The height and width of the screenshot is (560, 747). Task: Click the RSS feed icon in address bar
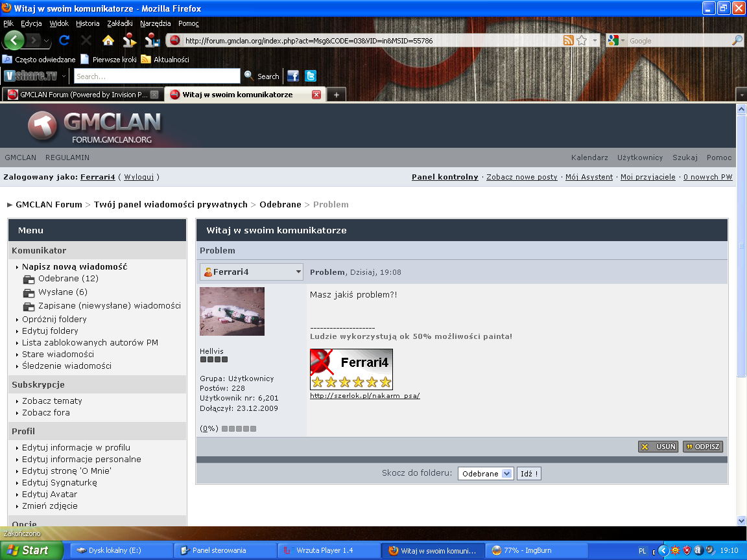569,40
